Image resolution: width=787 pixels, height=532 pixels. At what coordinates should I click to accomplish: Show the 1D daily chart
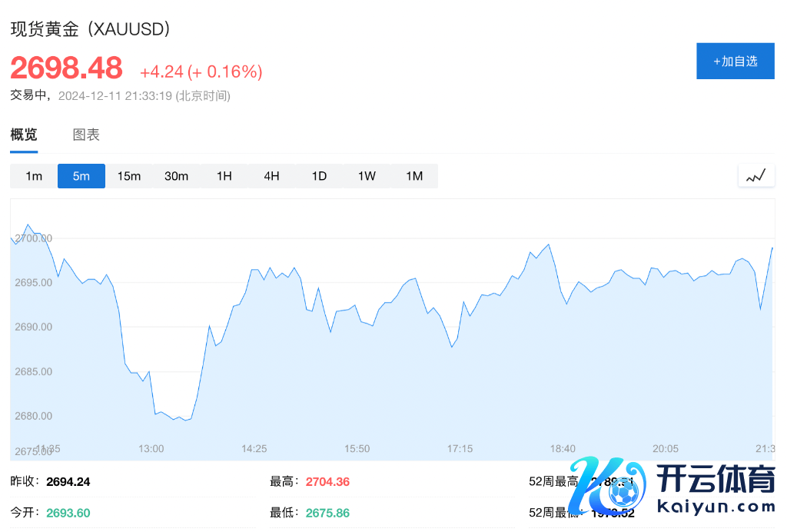coord(319,176)
